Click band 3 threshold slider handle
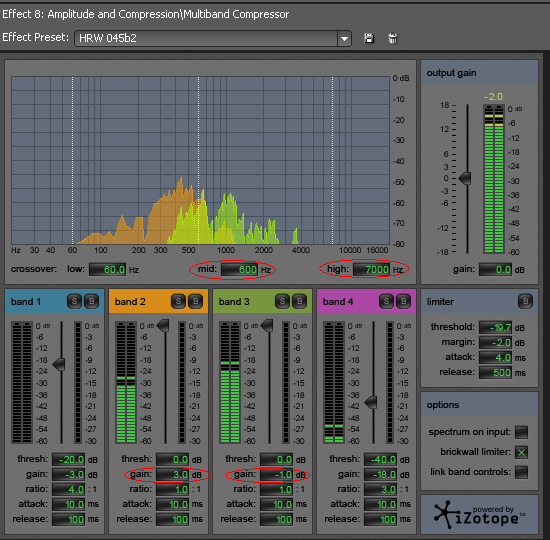The image size is (550, 540). [267, 325]
